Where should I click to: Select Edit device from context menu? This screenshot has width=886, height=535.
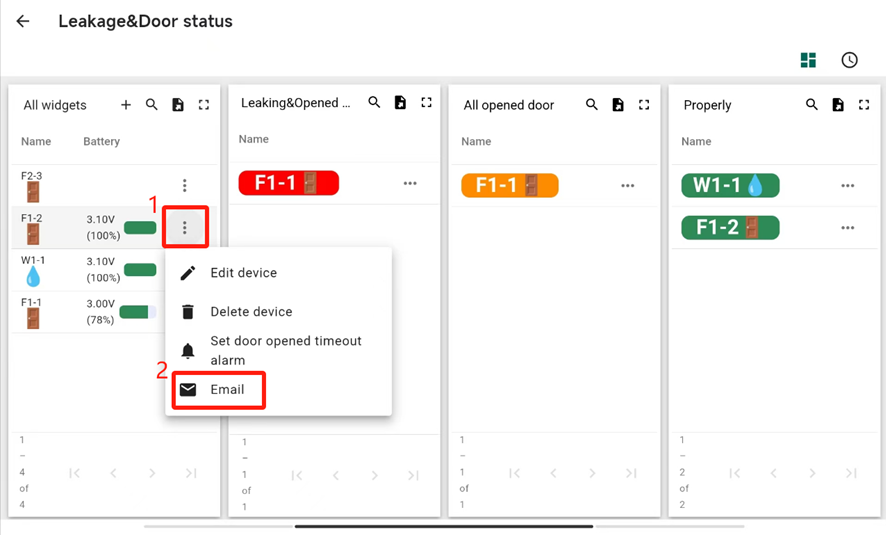243,273
